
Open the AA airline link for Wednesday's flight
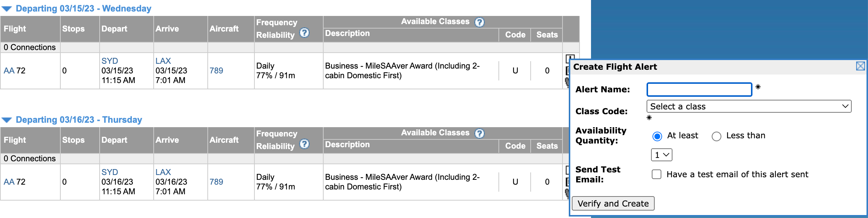coord(9,71)
